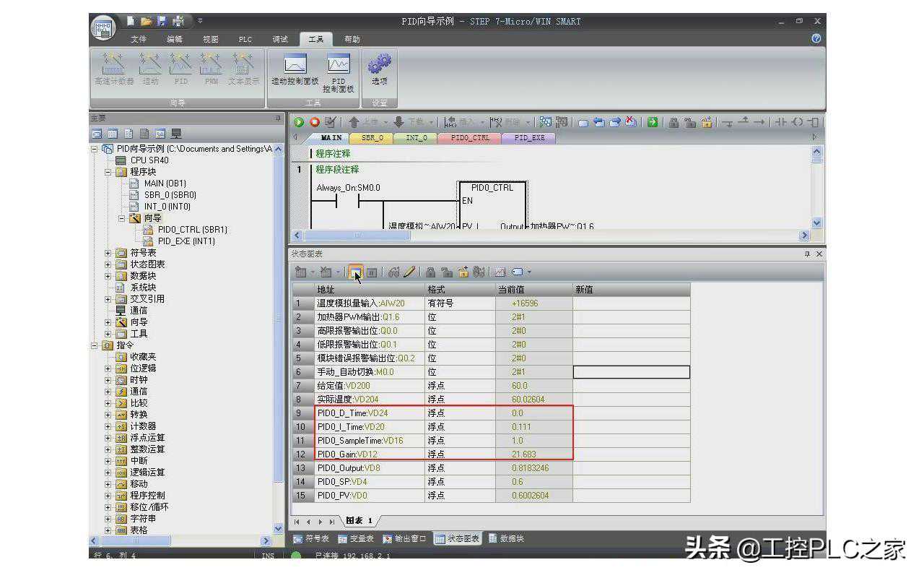
Task: Expand the 位逻辑 instruction folder
Action: 108,368
